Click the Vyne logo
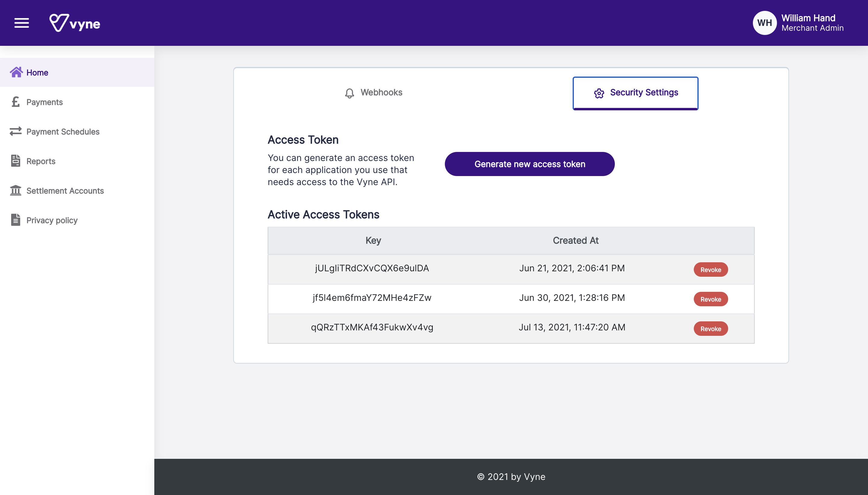Viewport: 868px width, 495px height. click(x=75, y=23)
